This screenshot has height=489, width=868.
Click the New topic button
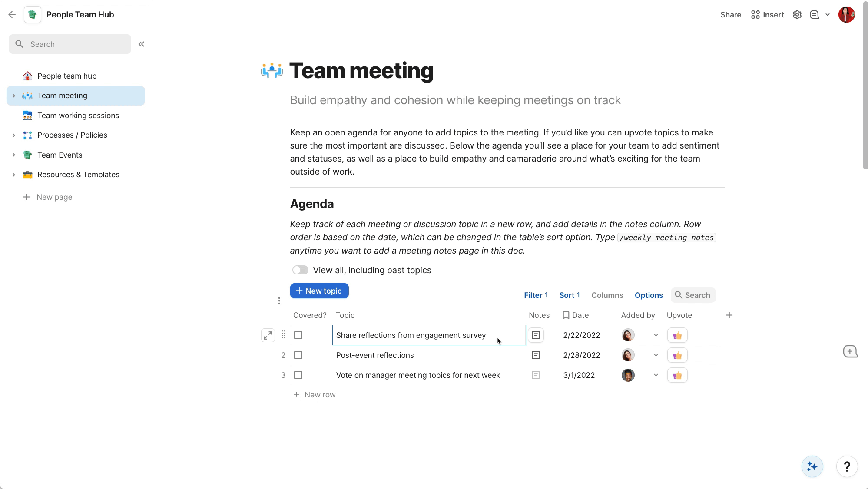click(319, 291)
